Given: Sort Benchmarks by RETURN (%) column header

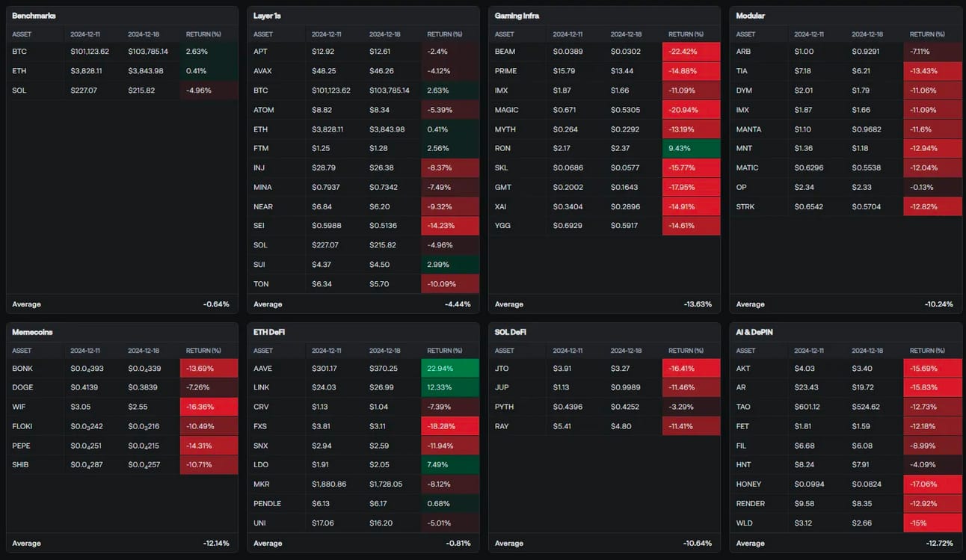Looking at the screenshot, I should [x=203, y=34].
